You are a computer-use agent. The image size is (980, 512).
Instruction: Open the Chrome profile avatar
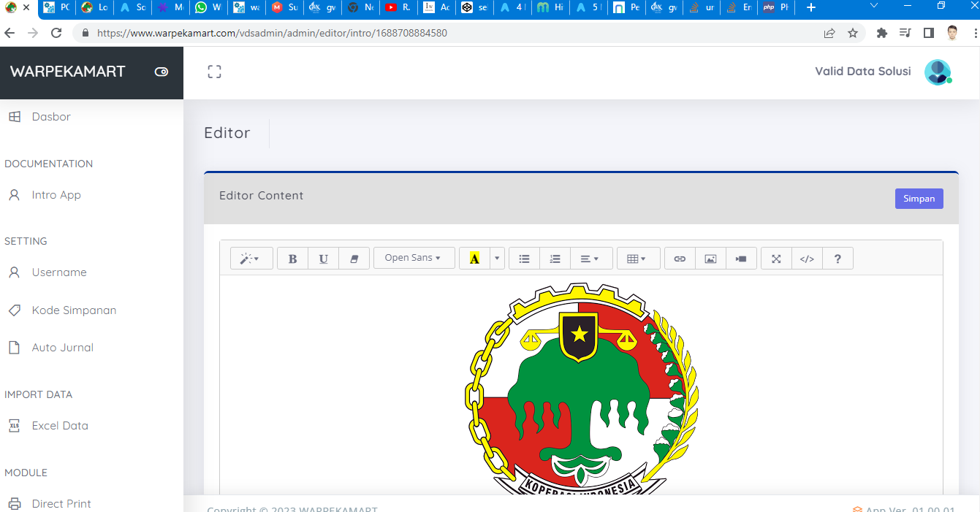(x=952, y=33)
